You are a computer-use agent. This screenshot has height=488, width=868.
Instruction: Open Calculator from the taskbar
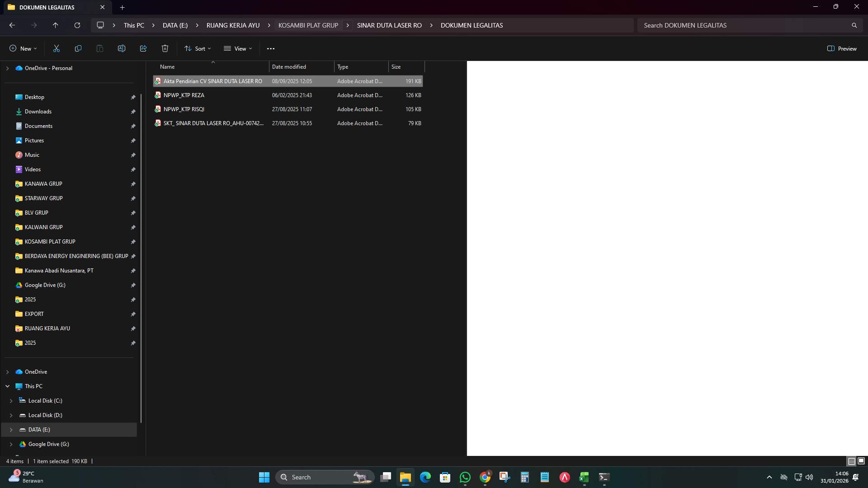[x=524, y=477]
